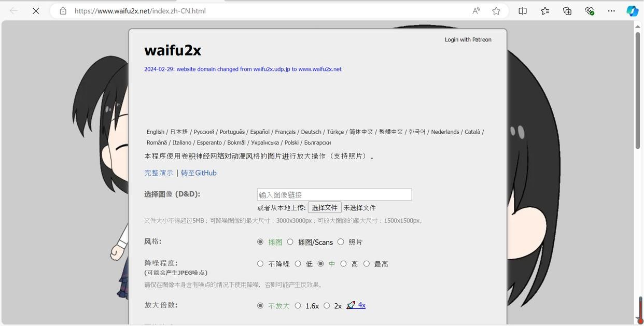
Task: Open the Copilot sidebar icon
Action: (632, 11)
